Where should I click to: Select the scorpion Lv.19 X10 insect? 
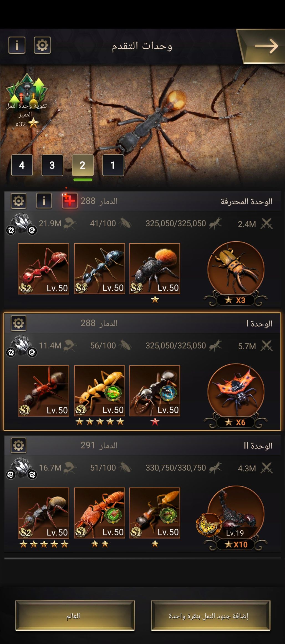pos(236,518)
